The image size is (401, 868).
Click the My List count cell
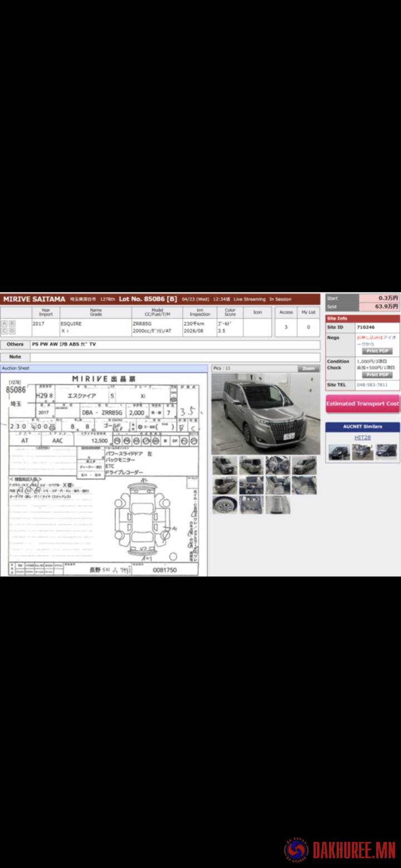309,327
